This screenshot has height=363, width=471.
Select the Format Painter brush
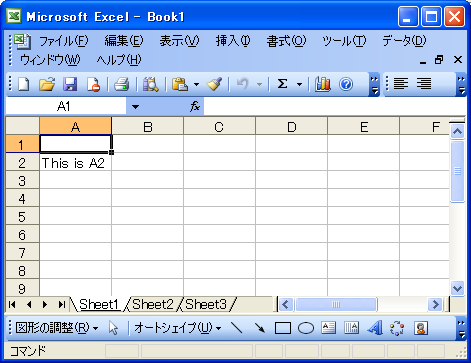(214, 84)
